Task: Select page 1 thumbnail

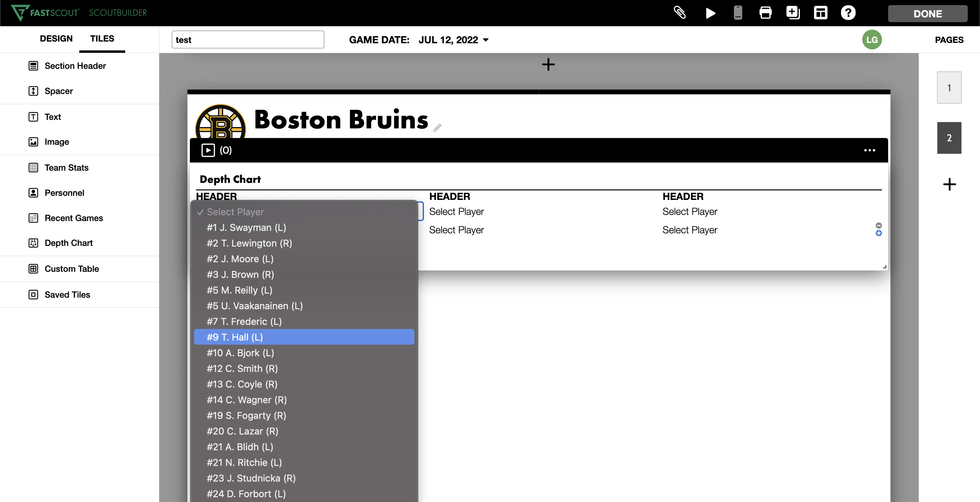Action: tap(949, 88)
